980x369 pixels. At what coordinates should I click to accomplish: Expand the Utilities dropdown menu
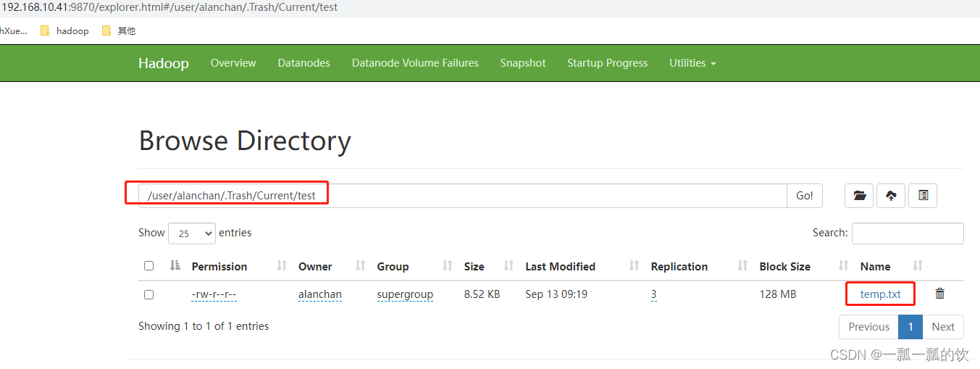point(692,63)
